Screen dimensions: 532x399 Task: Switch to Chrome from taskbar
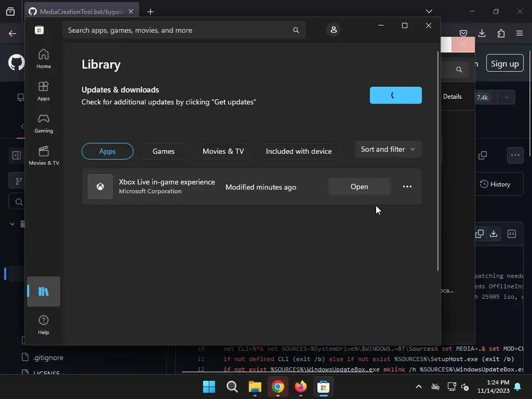(278, 387)
